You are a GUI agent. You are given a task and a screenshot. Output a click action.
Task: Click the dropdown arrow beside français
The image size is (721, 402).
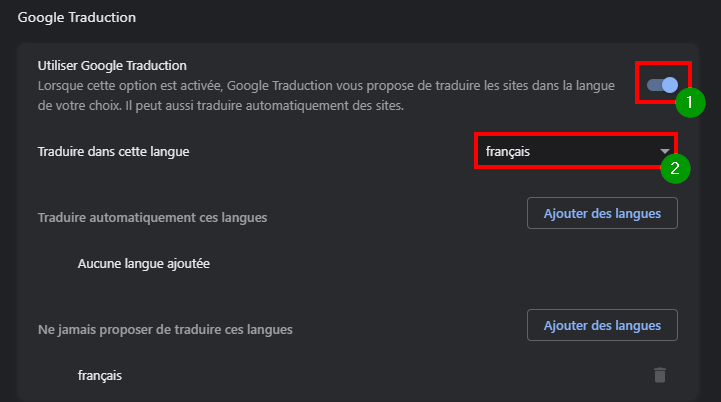(664, 151)
